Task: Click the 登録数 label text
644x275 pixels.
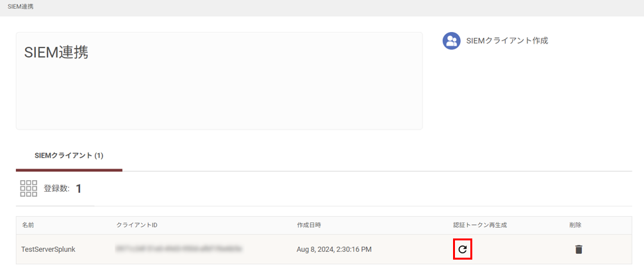Action: click(56, 188)
